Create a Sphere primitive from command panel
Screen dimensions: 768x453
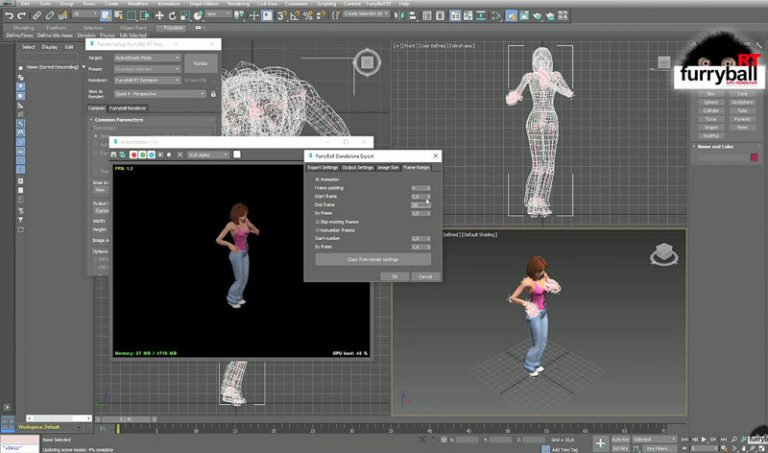pyautogui.click(x=711, y=102)
